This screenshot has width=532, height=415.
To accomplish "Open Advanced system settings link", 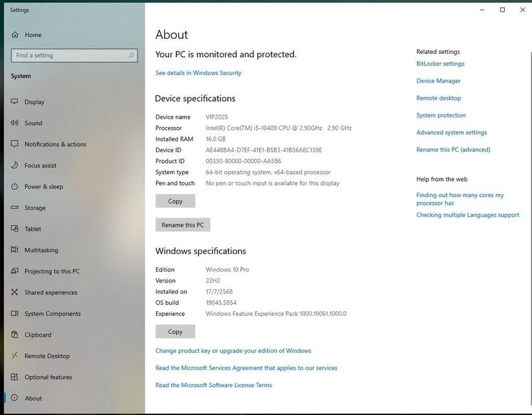I will pyautogui.click(x=451, y=132).
